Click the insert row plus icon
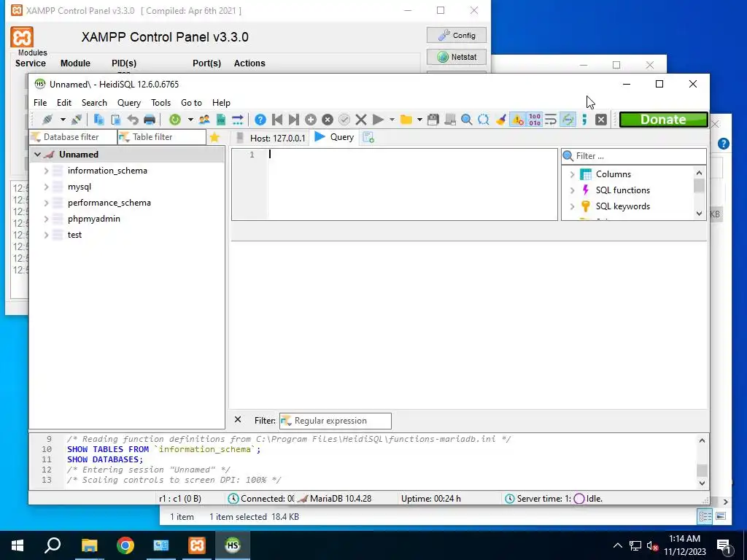 tap(311, 120)
